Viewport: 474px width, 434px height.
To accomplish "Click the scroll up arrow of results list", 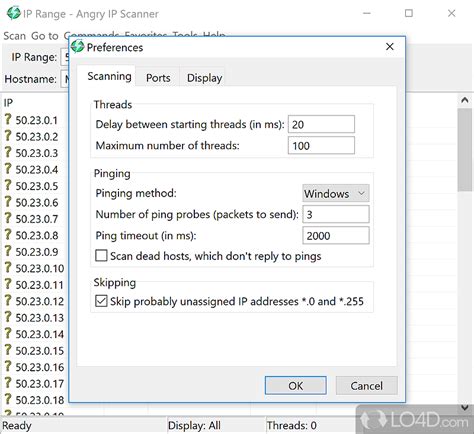I will pos(465,100).
